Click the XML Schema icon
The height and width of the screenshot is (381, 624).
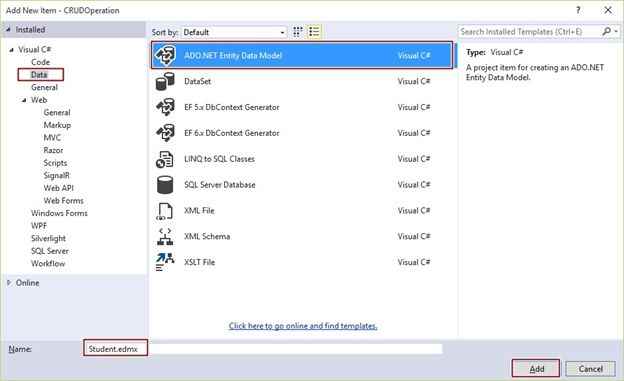(165, 236)
